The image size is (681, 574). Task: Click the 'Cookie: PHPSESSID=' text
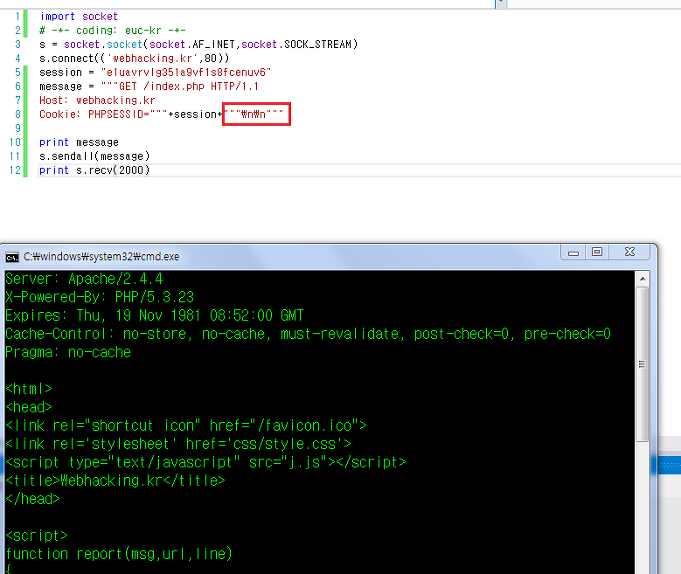[94, 114]
